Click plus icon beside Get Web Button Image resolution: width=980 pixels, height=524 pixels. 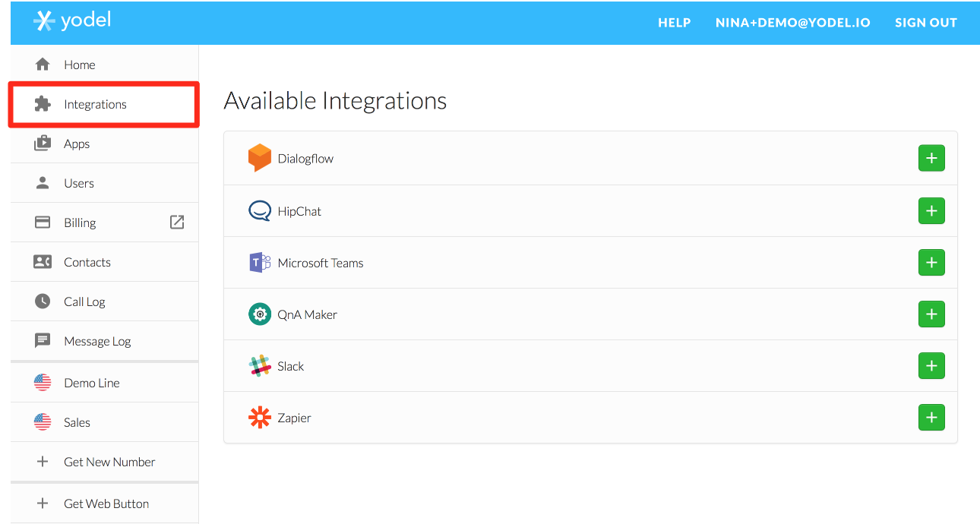coord(43,503)
